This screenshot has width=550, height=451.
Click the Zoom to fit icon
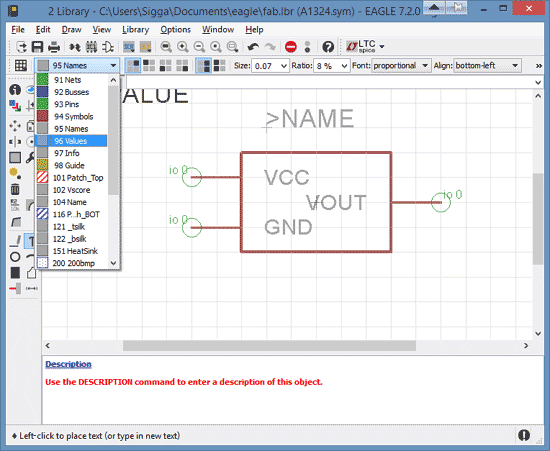[166, 47]
